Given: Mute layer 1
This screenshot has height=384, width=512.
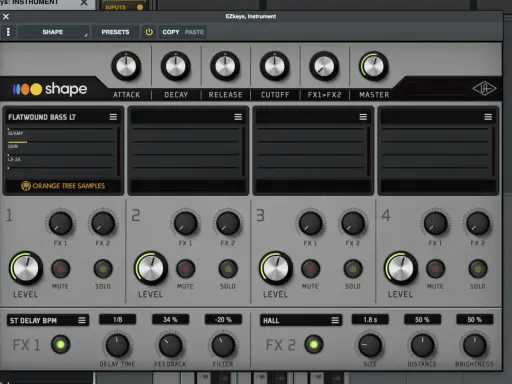Looking at the screenshot, I should [61, 269].
